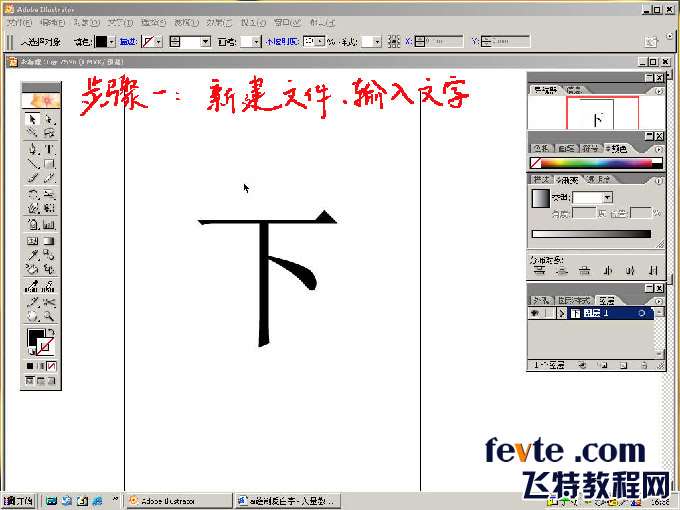Toggle visibility eye of layer 1
Viewport: 680px width, 510px height.
coord(535,313)
